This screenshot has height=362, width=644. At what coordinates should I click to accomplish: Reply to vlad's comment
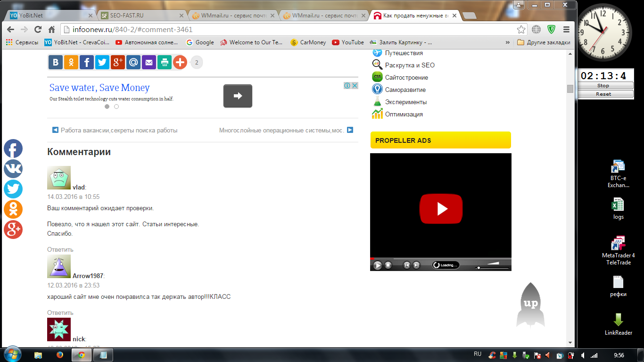[60, 249]
